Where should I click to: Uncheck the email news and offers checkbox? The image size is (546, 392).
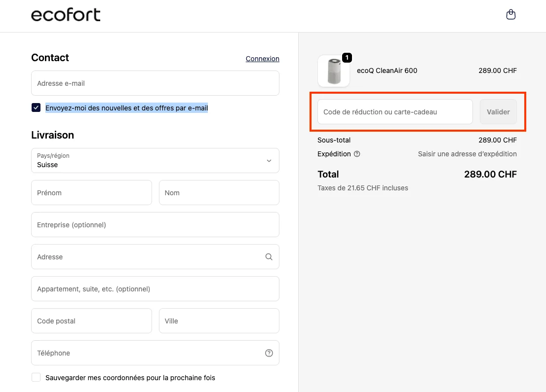click(36, 107)
